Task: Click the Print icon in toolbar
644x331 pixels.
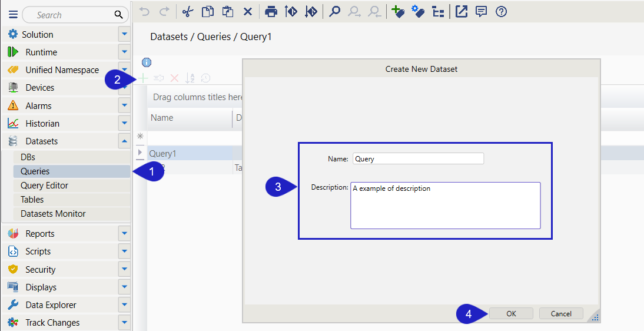Action: pos(271,11)
